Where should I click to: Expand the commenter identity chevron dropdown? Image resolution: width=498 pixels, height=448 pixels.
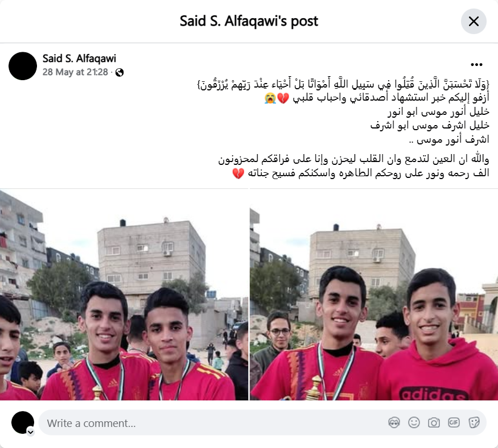pos(31,432)
